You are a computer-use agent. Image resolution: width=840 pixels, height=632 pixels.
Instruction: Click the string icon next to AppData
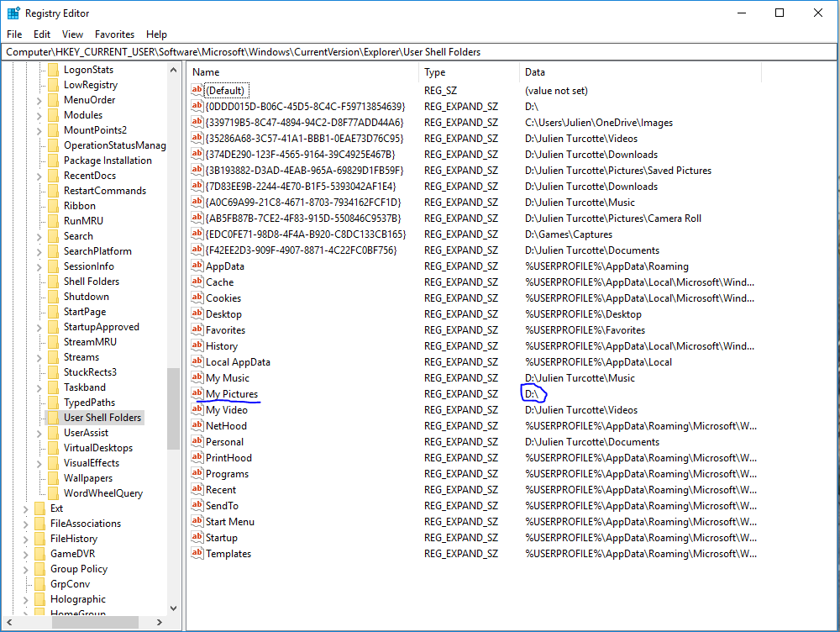197,266
